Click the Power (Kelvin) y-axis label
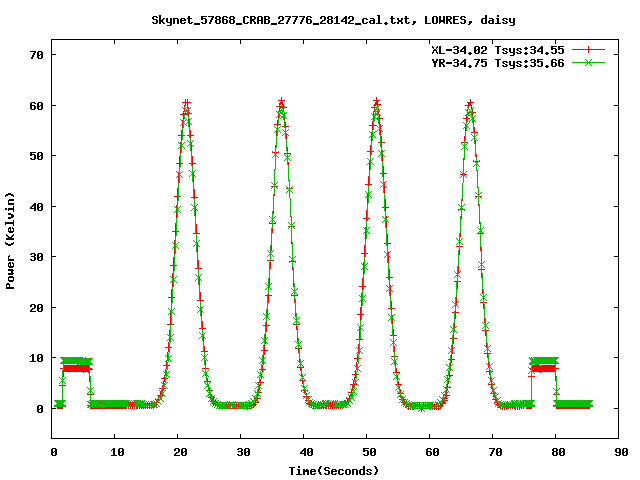 (x=10, y=241)
